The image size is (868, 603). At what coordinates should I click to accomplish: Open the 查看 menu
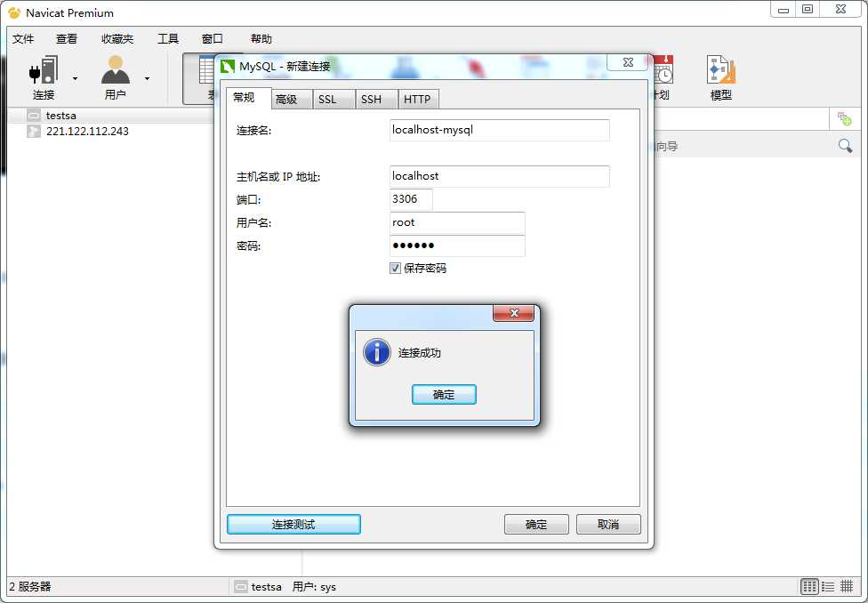67,39
